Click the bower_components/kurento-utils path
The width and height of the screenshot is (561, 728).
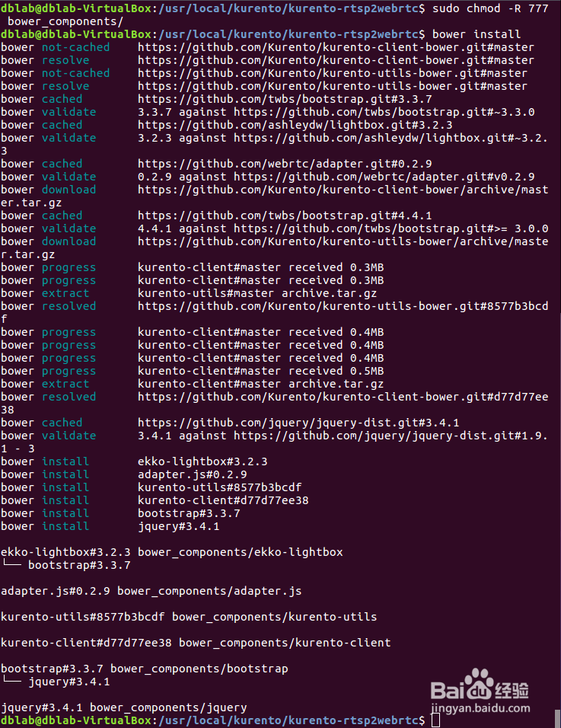pyautogui.click(x=274, y=617)
